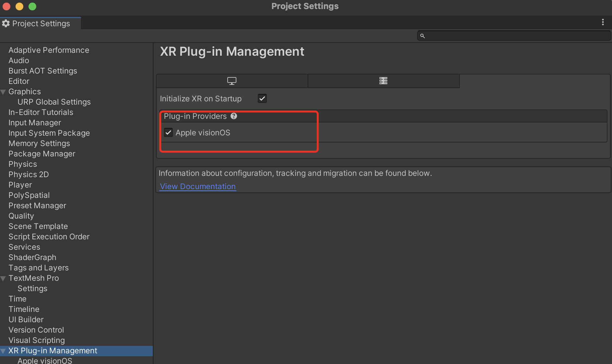
Task: Open Player settings
Action: [20, 185]
